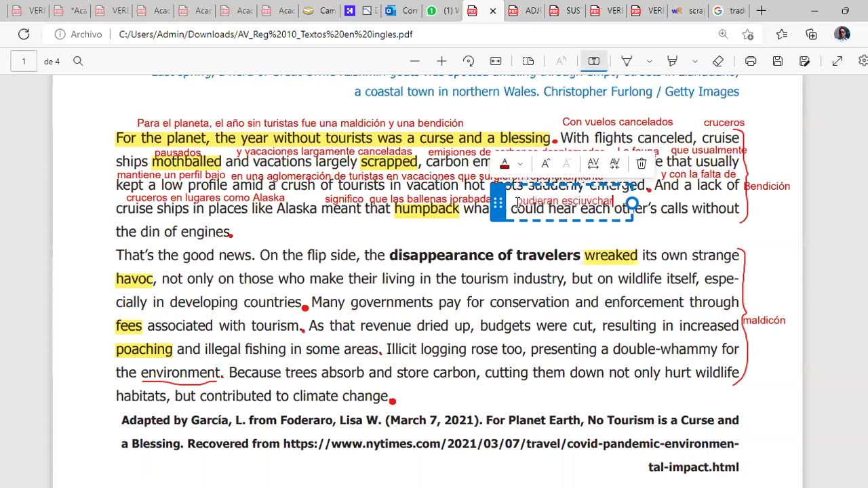Click the page number input field

coord(24,61)
